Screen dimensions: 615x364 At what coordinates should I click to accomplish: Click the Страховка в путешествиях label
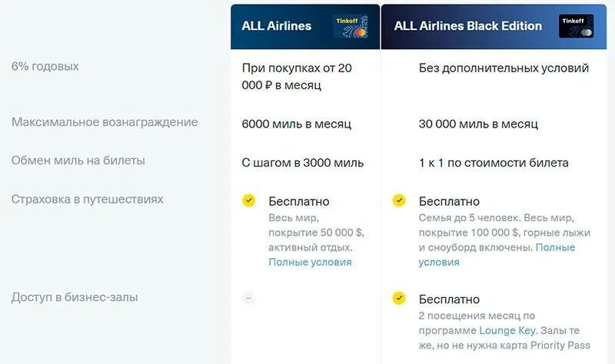point(87,199)
